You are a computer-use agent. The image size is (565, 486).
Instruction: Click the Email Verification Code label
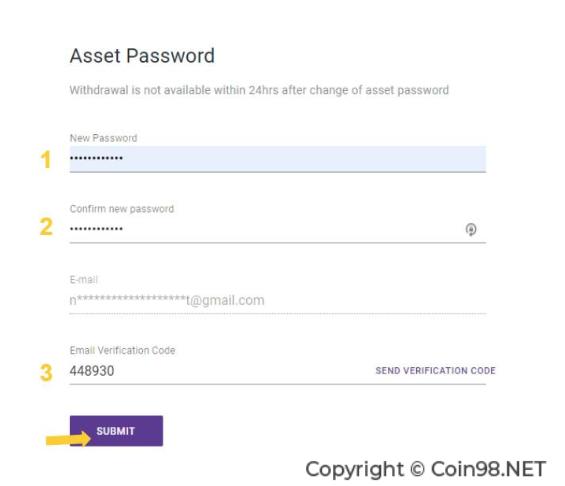pyautogui.click(x=123, y=351)
